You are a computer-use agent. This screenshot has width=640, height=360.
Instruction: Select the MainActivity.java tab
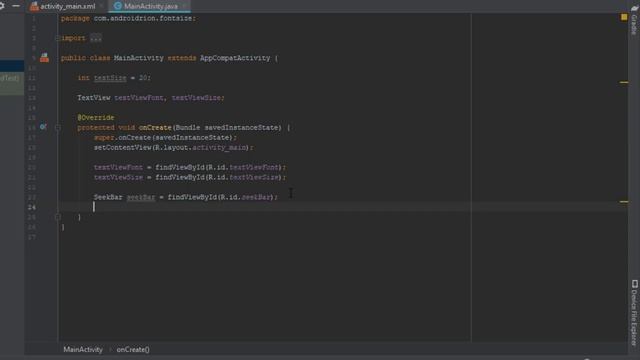tap(147, 6)
